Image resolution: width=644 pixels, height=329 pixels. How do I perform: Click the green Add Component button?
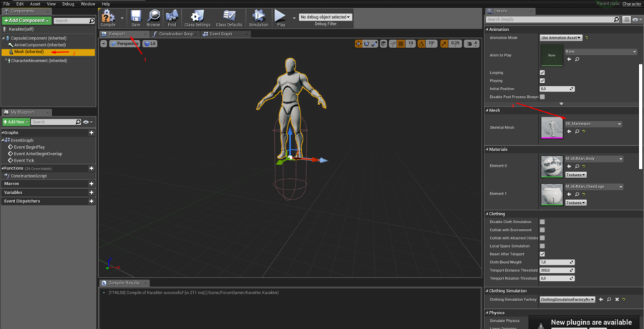tap(26, 21)
